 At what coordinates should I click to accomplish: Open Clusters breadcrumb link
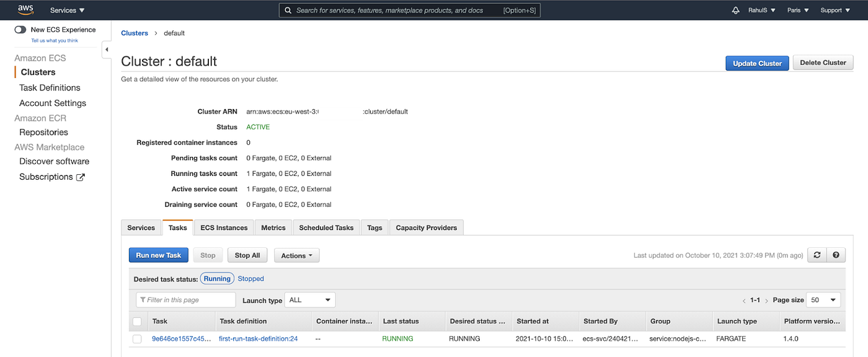[135, 33]
